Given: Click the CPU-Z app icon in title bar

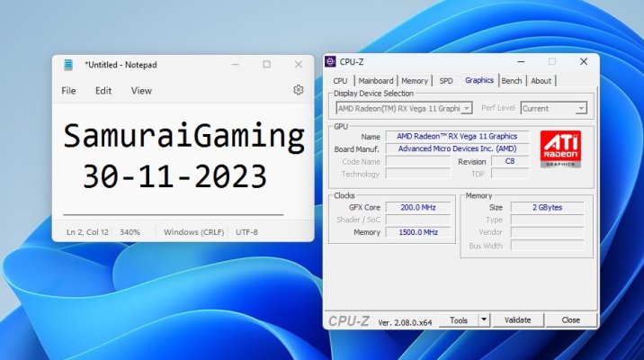Looking at the screenshot, I should [x=330, y=61].
